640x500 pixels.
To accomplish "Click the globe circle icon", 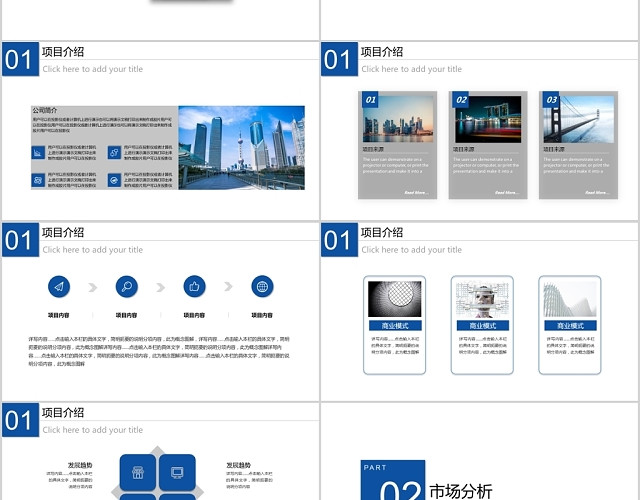I will click(x=262, y=287).
